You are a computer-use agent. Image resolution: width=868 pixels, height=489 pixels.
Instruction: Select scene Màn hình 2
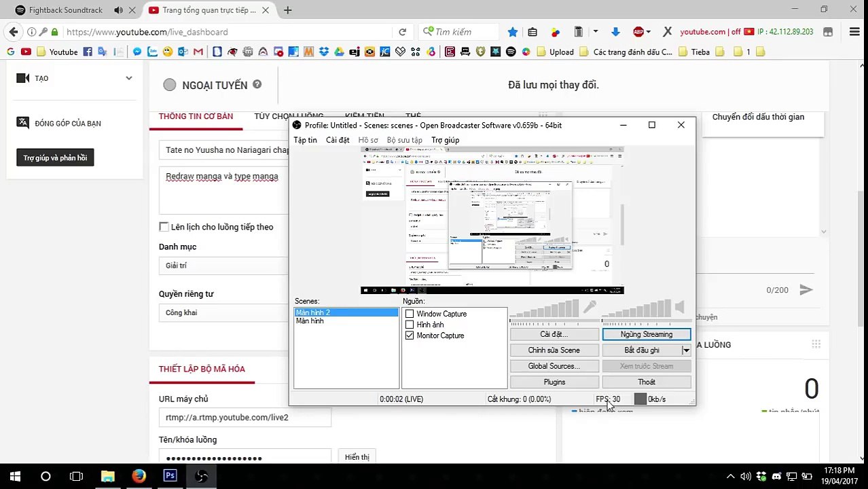(x=346, y=312)
